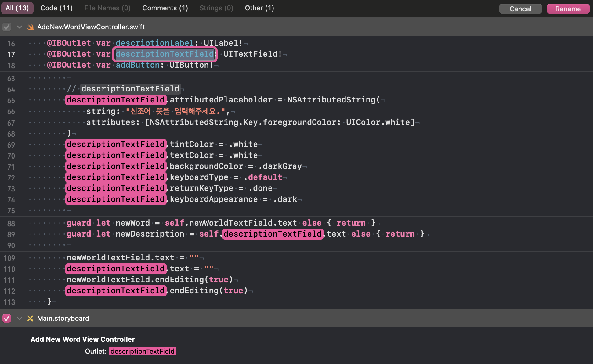Screen dimensions: 593x364
Task: Select the Comments (1) tab
Action: (165, 8)
